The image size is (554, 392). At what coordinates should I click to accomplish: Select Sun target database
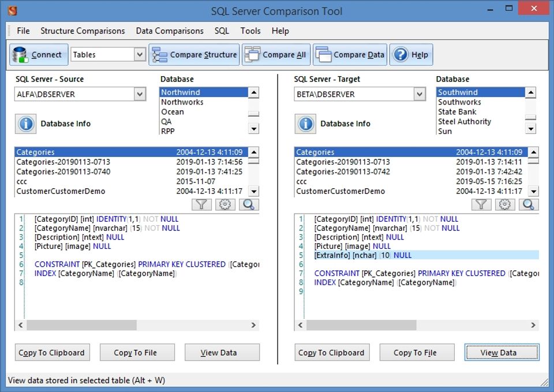click(481, 131)
